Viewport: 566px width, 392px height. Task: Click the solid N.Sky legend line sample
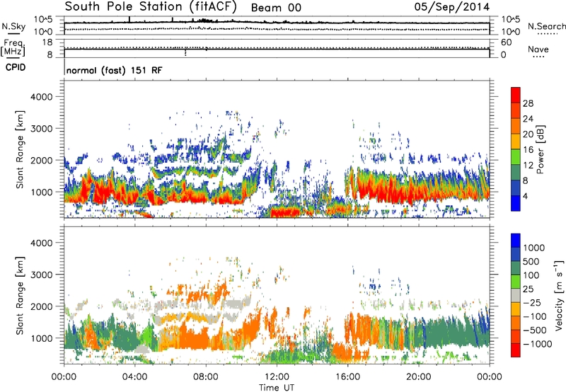(x=13, y=33)
